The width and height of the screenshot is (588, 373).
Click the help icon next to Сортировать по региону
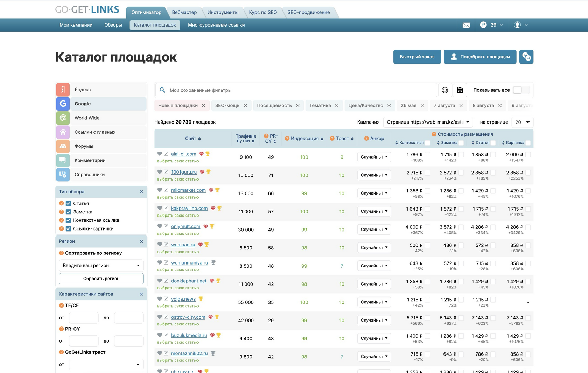pos(62,253)
